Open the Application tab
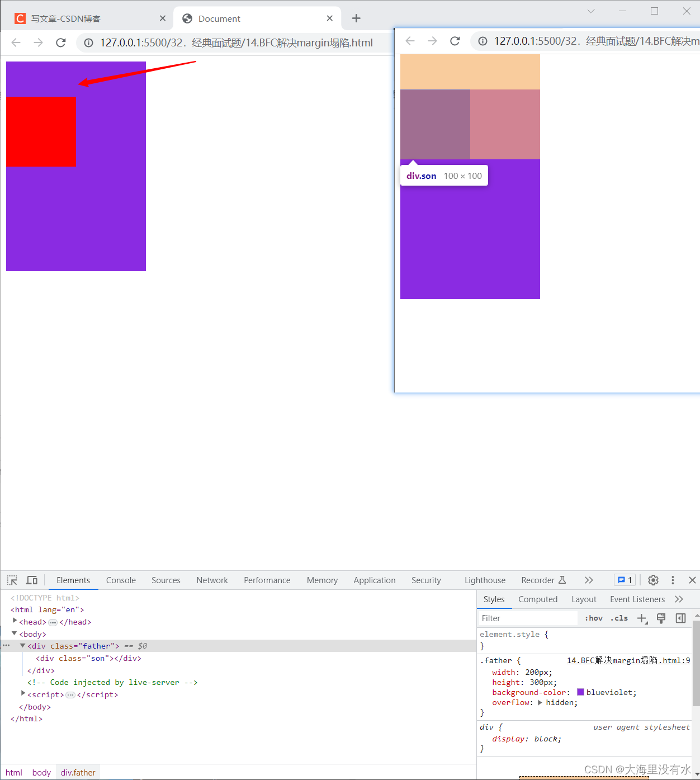 (375, 580)
